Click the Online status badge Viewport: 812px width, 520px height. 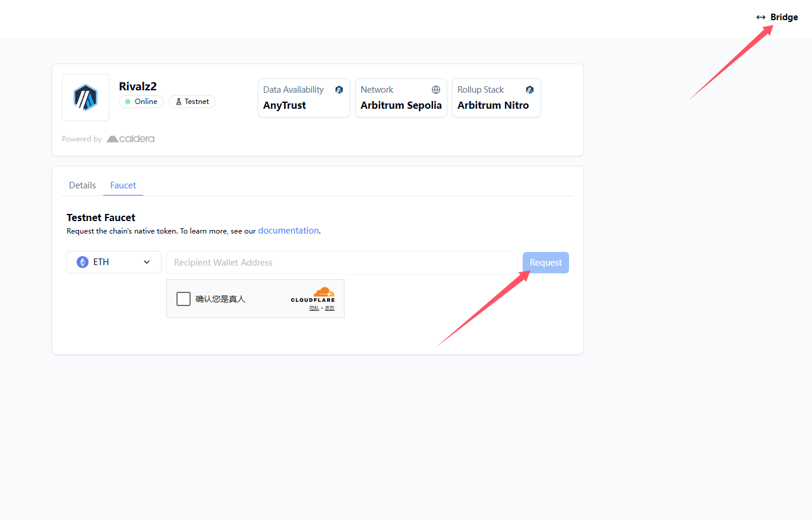click(x=141, y=102)
